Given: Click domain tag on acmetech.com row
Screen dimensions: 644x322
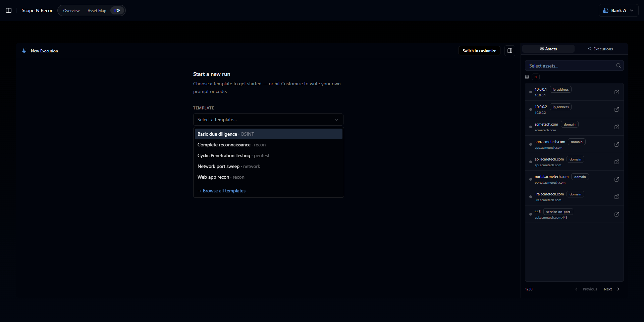Looking at the screenshot, I should [570, 124].
